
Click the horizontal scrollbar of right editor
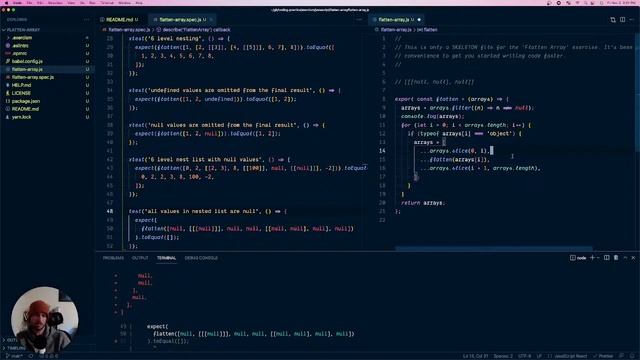coord(494,248)
